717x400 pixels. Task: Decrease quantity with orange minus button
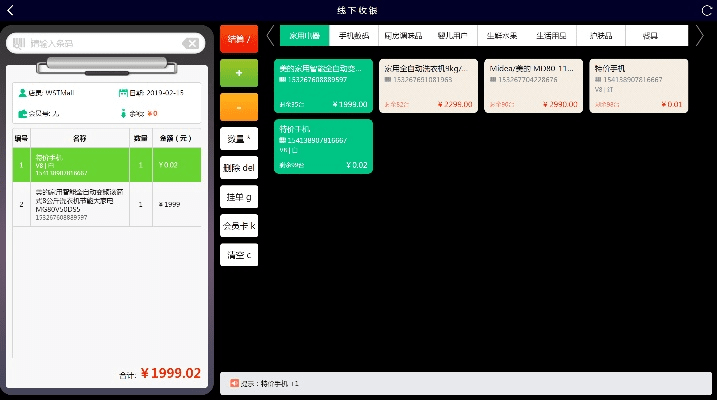point(239,107)
